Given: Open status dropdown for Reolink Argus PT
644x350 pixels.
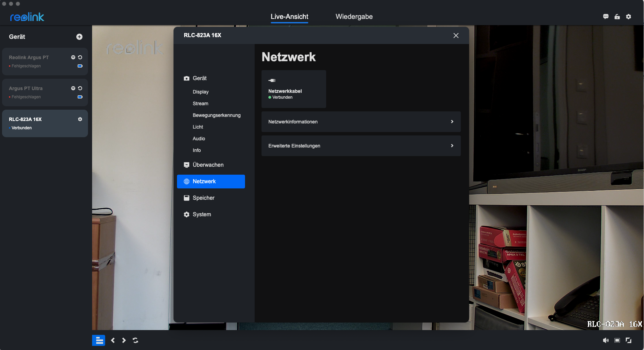Looking at the screenshot, I should coord(73,57).
